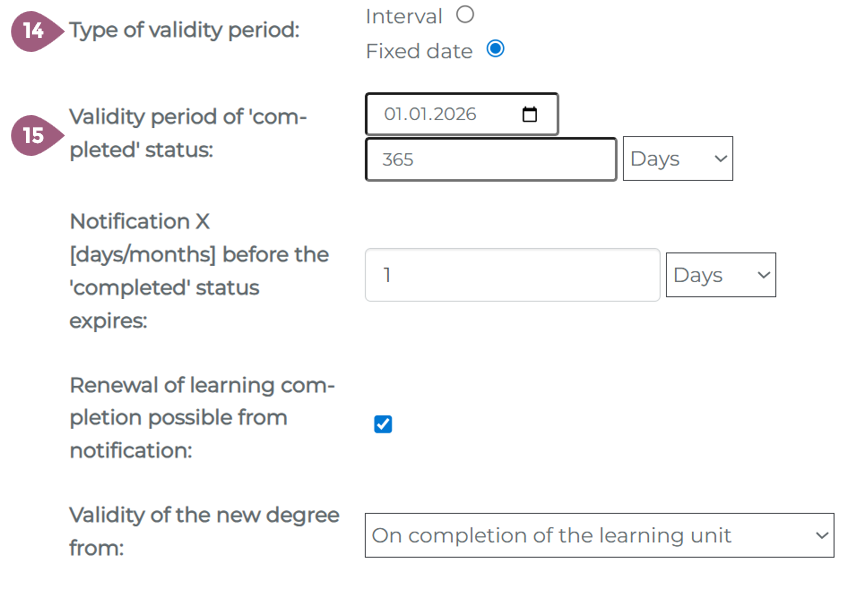
Task: Toggle the renewal of learning completion checkbox
Action: tap(383, 425)
